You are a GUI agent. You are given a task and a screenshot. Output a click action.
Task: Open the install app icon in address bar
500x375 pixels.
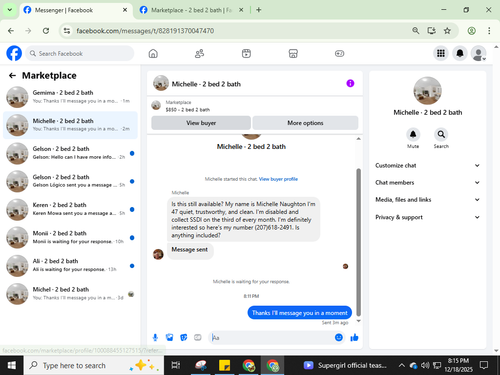tap(431, 31)
